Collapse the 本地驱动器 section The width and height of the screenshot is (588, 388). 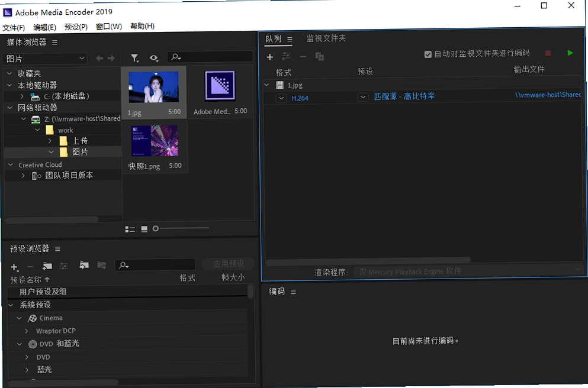click(9, 85)
